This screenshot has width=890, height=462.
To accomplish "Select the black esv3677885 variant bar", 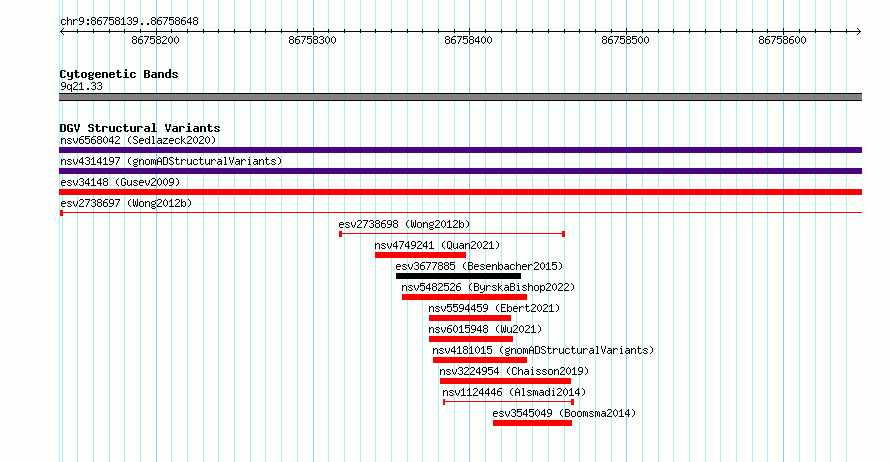I will (458, 276).
